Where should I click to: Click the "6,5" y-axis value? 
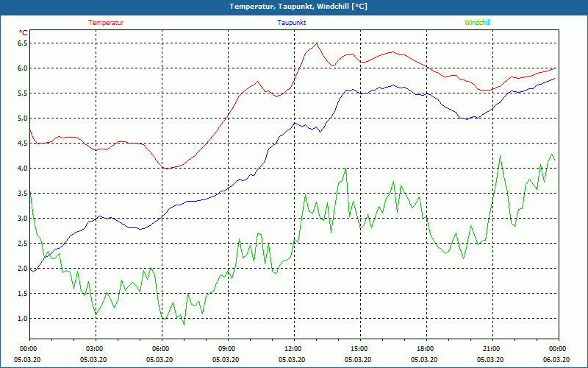pos(23,43)
